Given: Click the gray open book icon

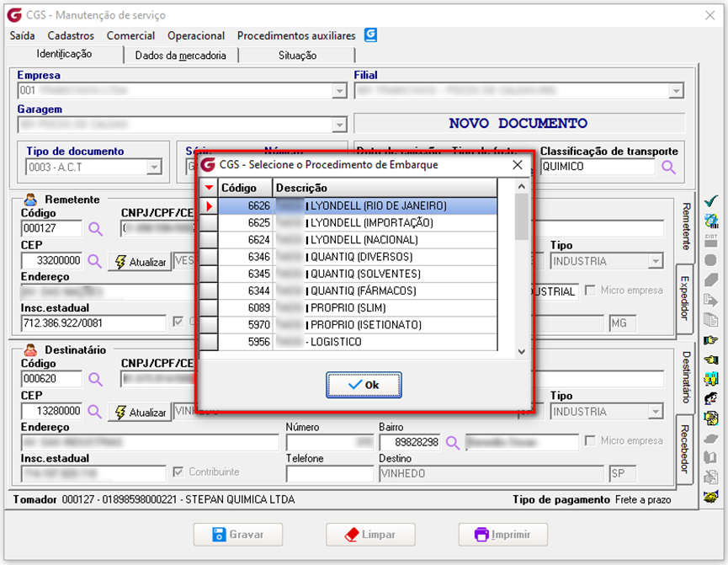Looking at the screenshot, I should tap(711, 458).
